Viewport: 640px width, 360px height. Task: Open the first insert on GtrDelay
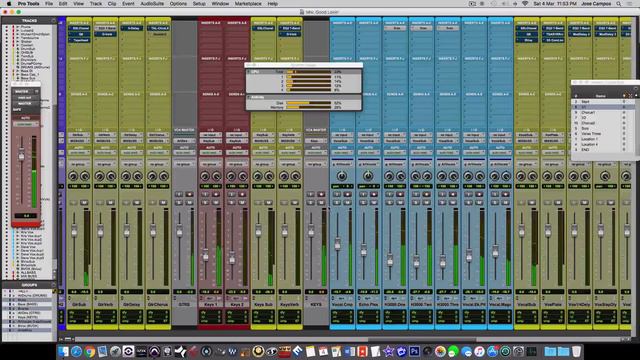pyautogui.click(x=132, y=28)
